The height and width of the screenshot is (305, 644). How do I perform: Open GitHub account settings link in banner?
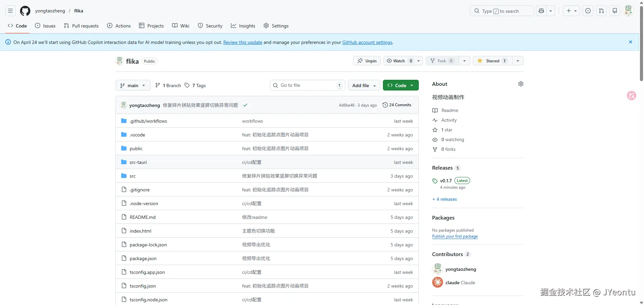[x=367, y=42]
